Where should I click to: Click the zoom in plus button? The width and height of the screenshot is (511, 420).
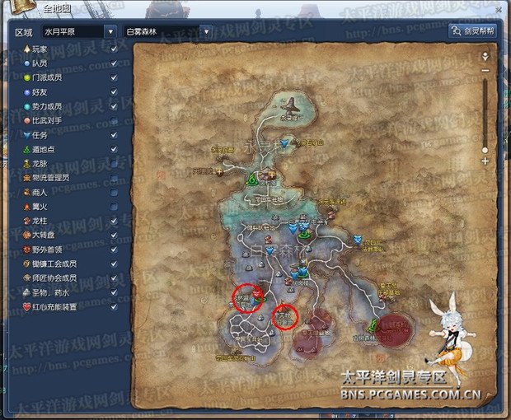click(485, 161)
